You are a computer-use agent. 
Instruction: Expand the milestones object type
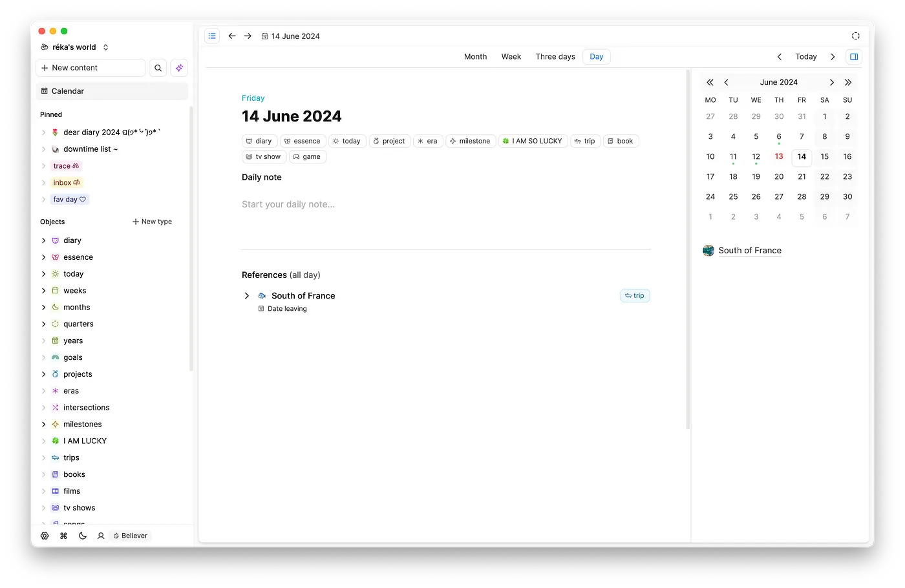pyautogui.click(x=44, y=425)
